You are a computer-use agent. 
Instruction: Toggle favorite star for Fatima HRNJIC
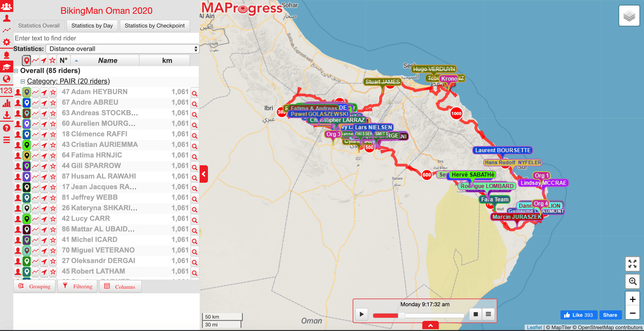[53, 155]
